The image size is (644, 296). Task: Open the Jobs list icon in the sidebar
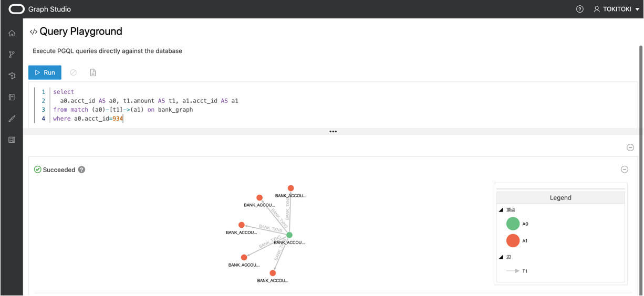[12, 140]
